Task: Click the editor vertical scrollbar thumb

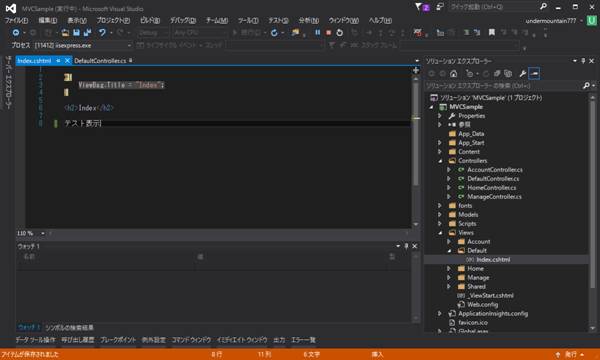Action: 416,134
